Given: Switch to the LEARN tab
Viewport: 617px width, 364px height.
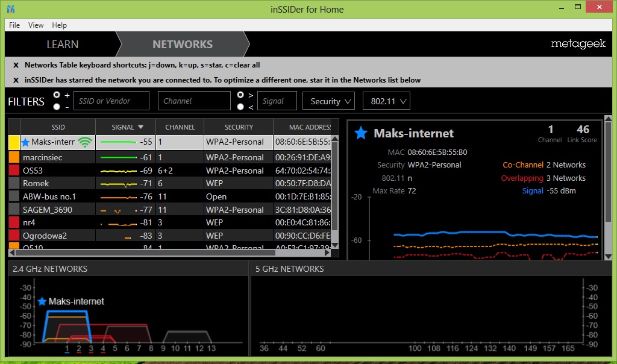Looking at the screenshot, I should (x=63, y=45).
